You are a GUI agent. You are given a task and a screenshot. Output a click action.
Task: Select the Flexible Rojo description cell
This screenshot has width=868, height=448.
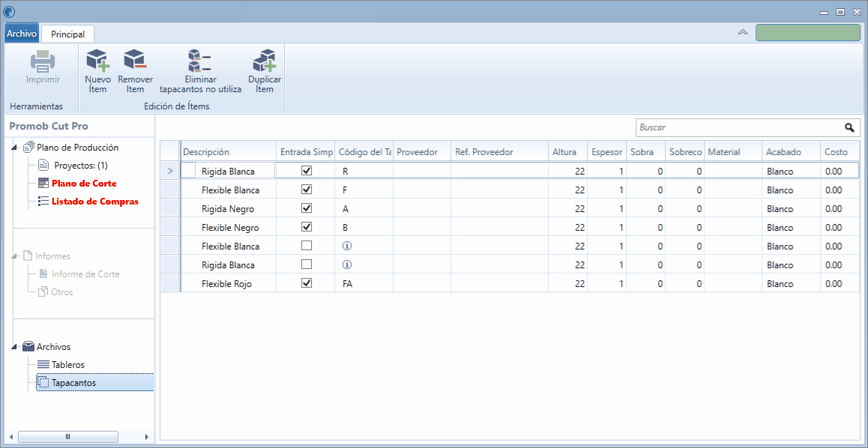click(229, 283)
